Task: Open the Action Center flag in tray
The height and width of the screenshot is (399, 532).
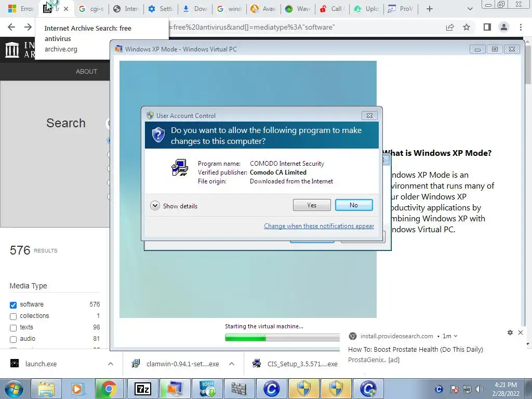Action: pyautogui.click(x=454, y=389)
